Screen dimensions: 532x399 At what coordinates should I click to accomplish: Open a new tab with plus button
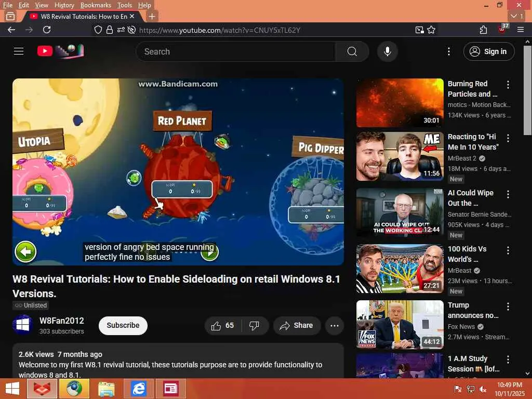click(152, 16)
